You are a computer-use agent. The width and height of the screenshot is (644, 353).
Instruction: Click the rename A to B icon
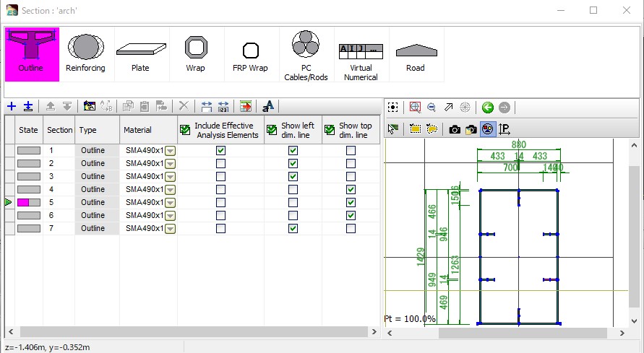pos(106,107)
